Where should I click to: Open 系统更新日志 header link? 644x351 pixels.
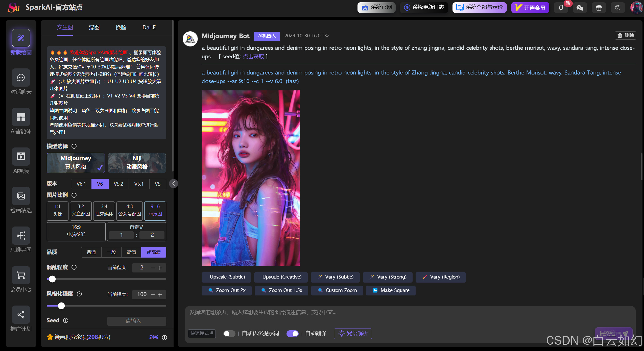424,7
